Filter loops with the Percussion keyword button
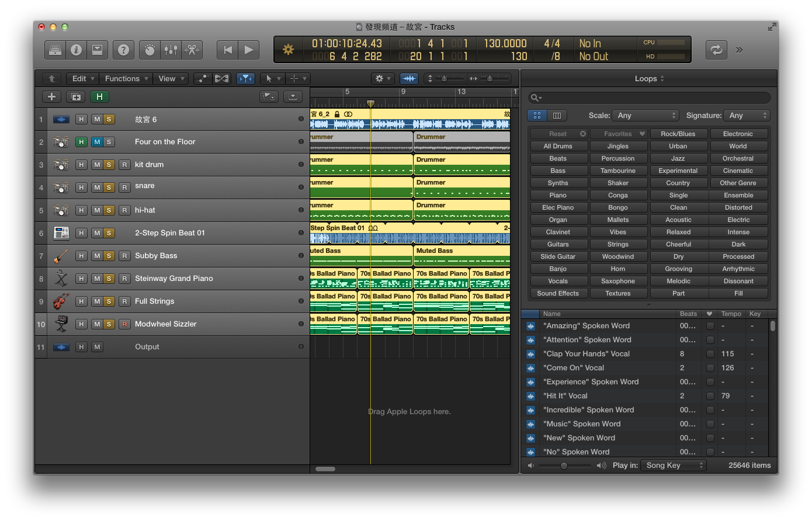Image resolution: width=812 pixels, height=521 pixels. [x=619, y=158]
